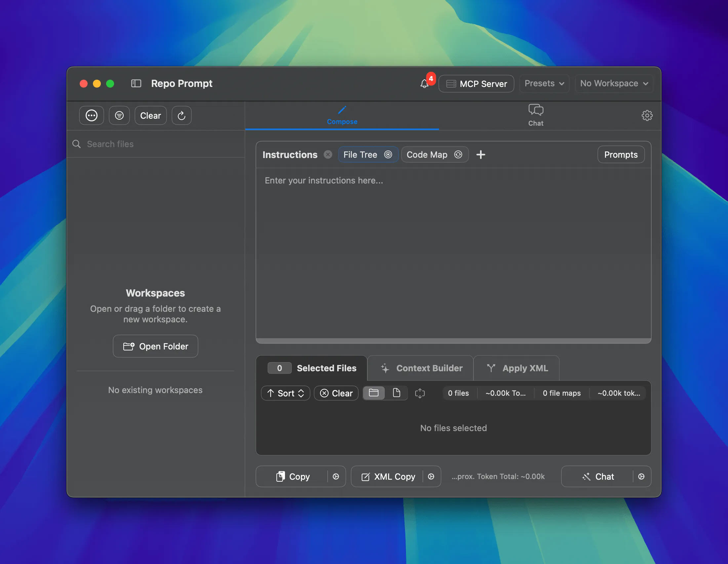Clear the selected files list
Screen dimensions: 728x564
click(x=336, y=393)
